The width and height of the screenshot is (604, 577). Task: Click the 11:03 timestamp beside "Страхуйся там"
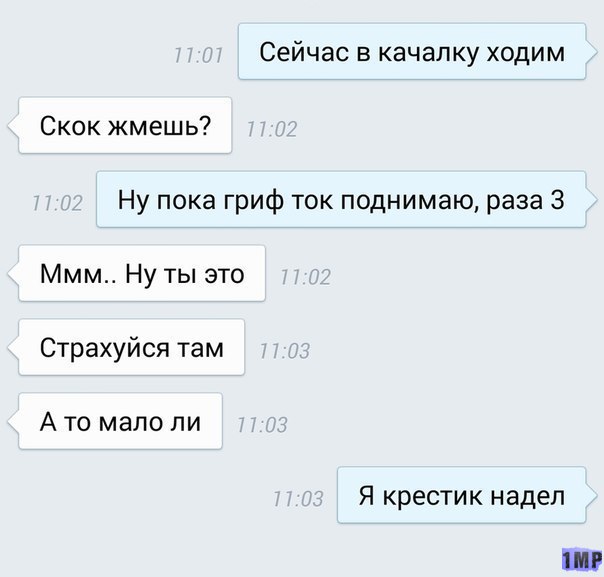285,351
